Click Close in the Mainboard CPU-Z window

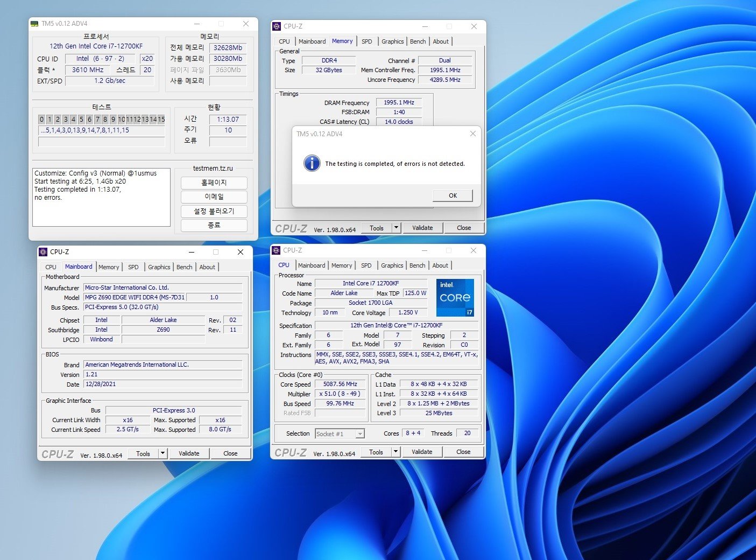pyautogui.click(x=230, y=453)
